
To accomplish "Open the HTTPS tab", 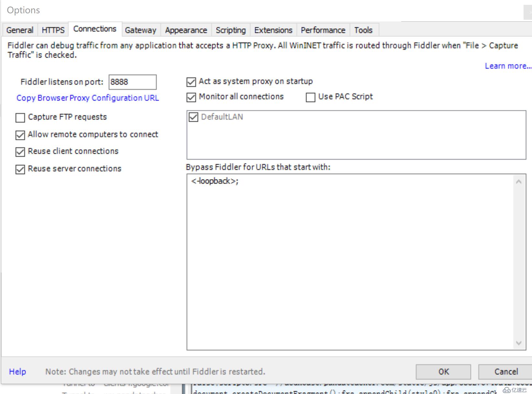I will coord(53,30).
